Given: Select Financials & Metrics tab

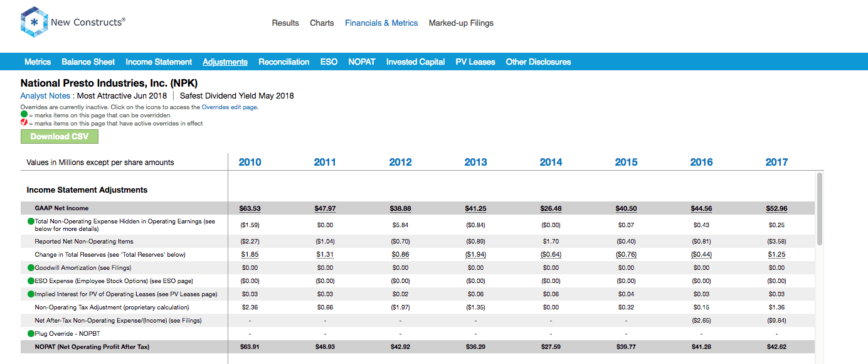Looking at the screenshot, I should [381, 23].
